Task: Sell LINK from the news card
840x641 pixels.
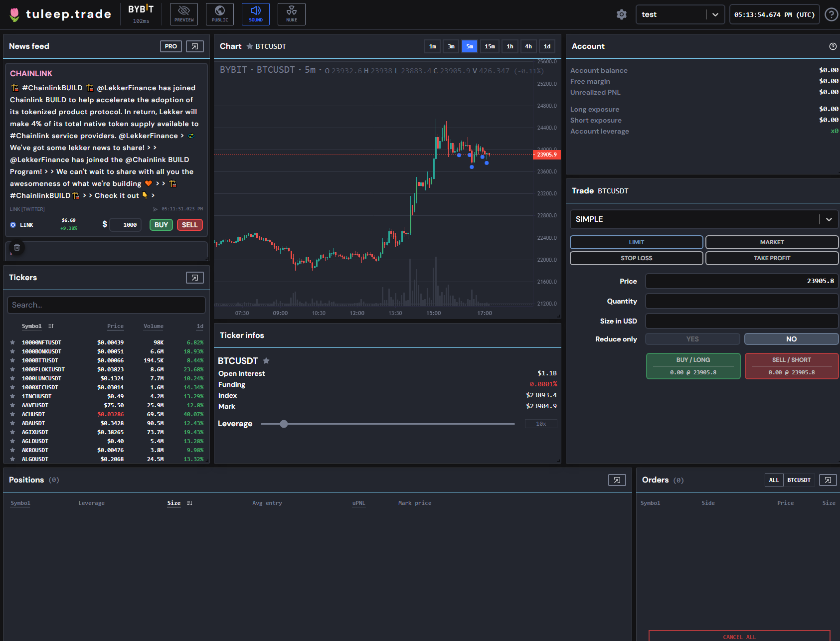Action: 189,225
